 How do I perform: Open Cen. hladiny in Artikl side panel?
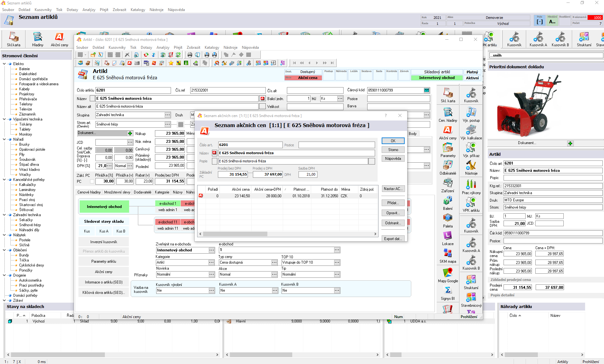pyautogui.click(x=448, y=115)
